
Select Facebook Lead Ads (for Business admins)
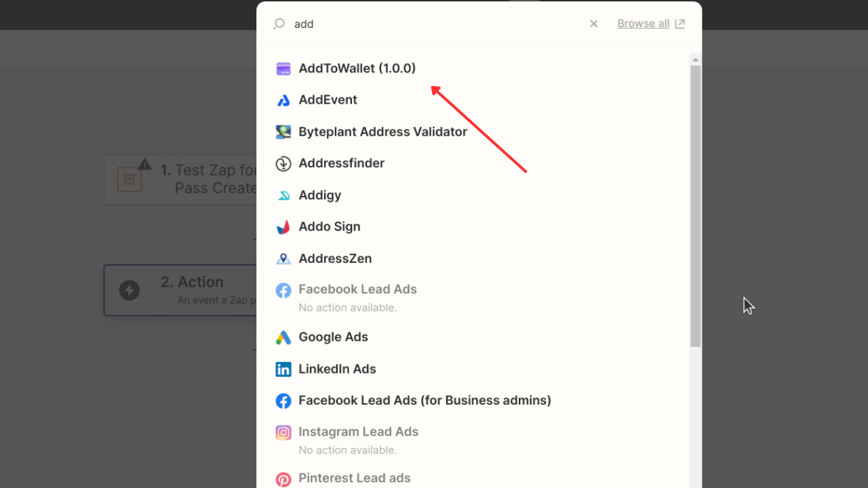point(425,401)
